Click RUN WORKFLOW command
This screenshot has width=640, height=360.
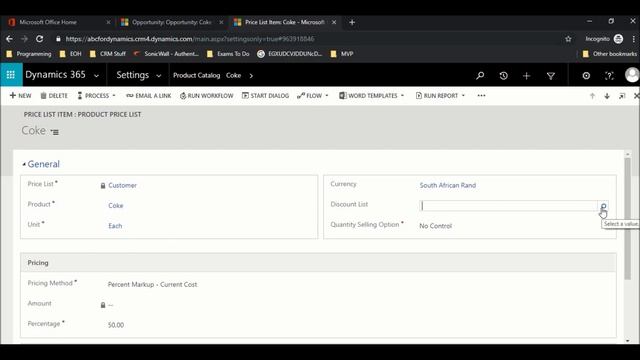point(207,96)
